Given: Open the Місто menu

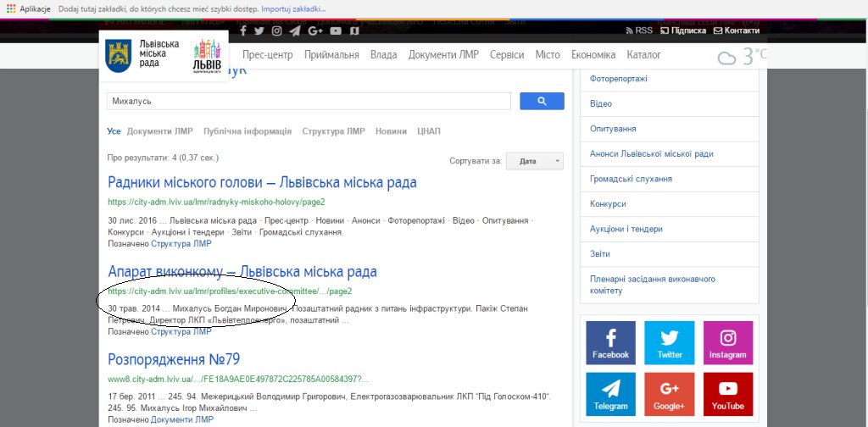Looking at the screenshot, I should tap(548, 55).
